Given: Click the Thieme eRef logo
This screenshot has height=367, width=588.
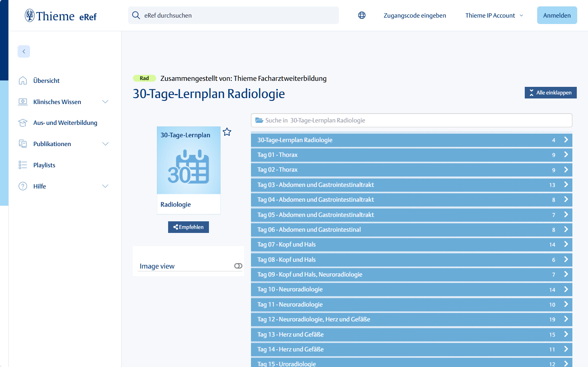Looking at the screenshot, I should click(x=60, y=16).
